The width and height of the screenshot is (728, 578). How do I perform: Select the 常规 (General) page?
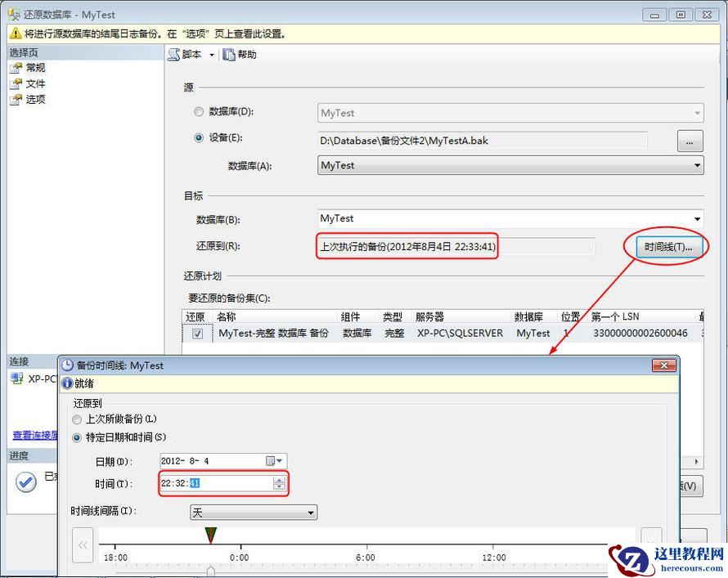click(35, 68)
